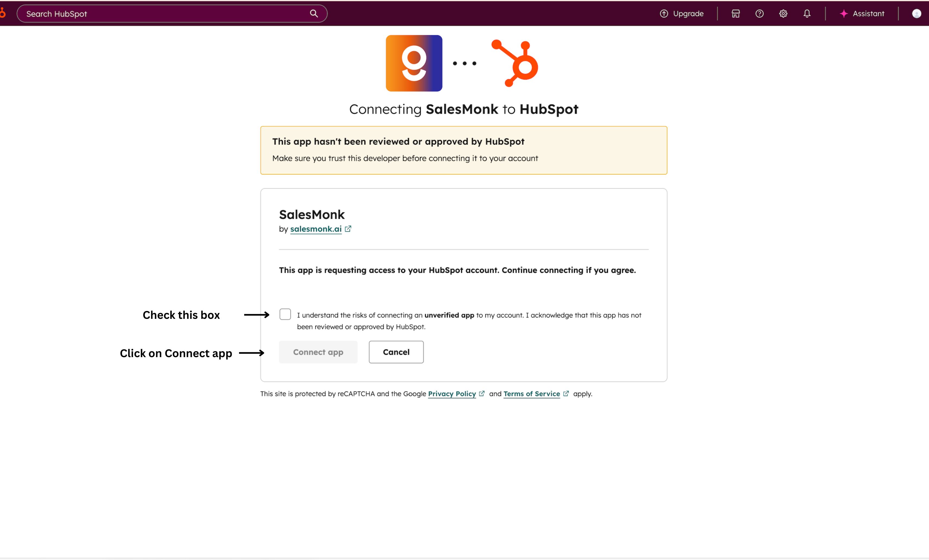Image resolution: width=929 pixels, height=560 pixels.
Task: Open the Assistant panel
Action: (x=862, y=14)
